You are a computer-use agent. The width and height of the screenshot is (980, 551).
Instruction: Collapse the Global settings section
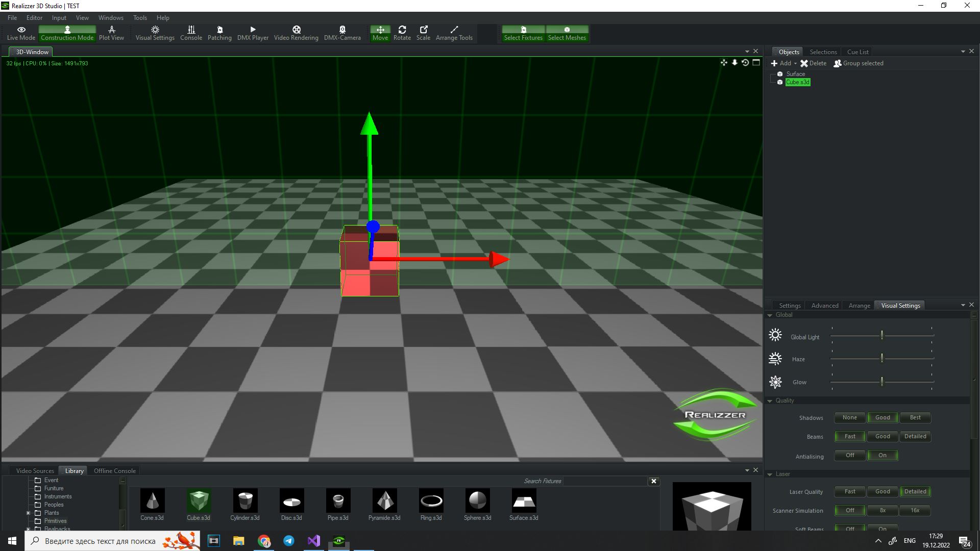(x=770, y=315)
